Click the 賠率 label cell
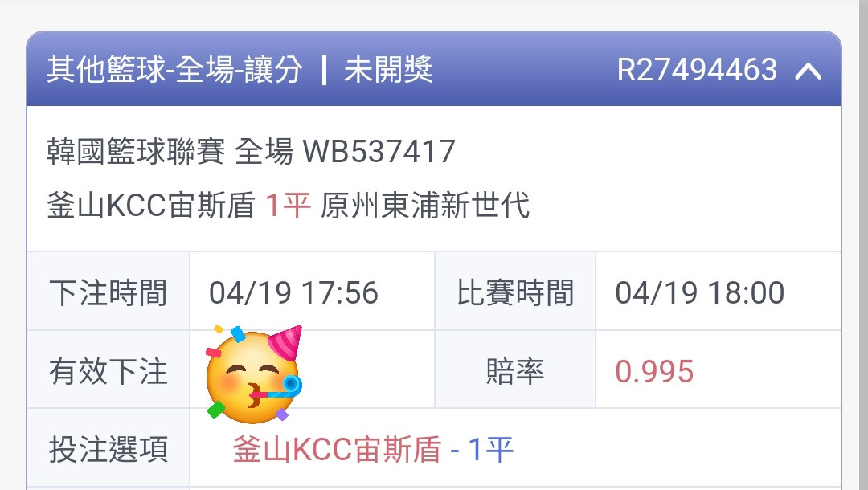Viewport: 868px width, 490px height. pos(515,370)
